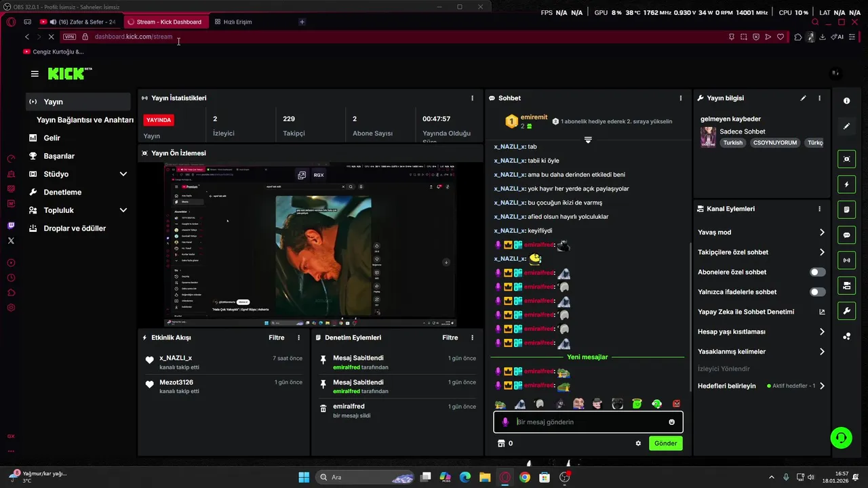
Task: Click the wrench icon in the right rail
Action: pyautogui.click(x=846, y=311)
